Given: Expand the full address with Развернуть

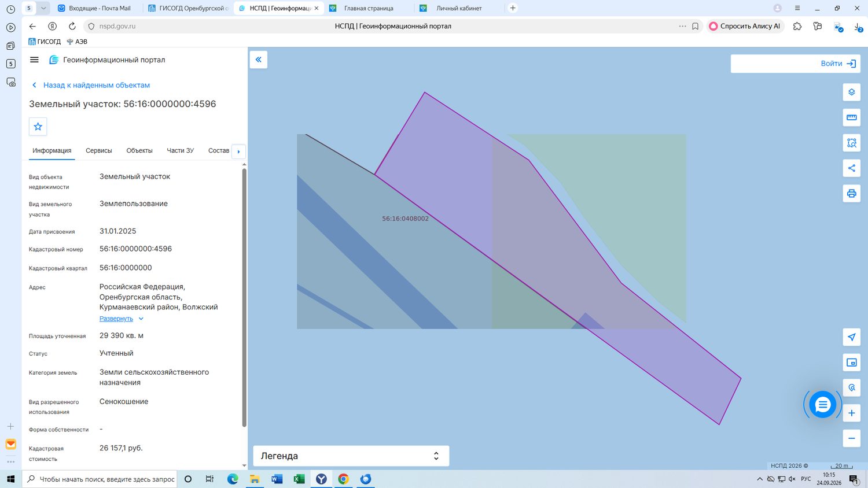Looking at the screenshot, I should click(121, 319).
